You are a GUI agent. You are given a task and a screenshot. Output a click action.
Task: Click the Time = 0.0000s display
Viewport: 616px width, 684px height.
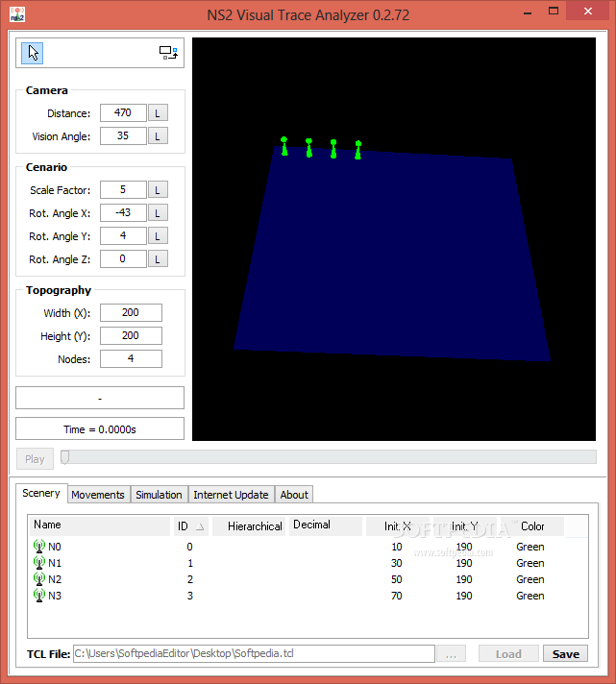(x=100, y=428)
